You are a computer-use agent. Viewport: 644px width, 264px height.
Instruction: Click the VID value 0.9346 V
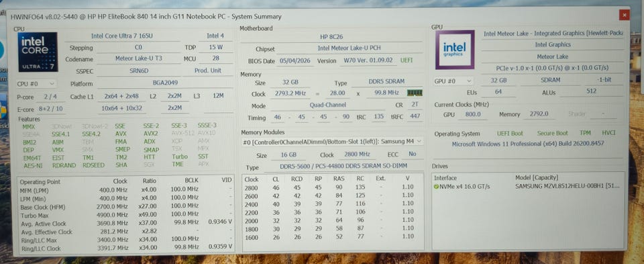[220, 222]
